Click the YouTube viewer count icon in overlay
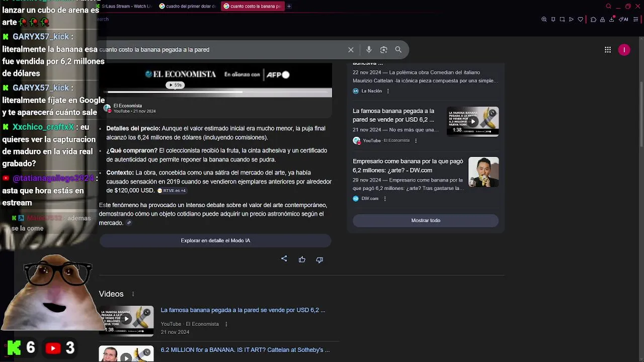The height and width of the screenshot is (362, 644). 53,348
